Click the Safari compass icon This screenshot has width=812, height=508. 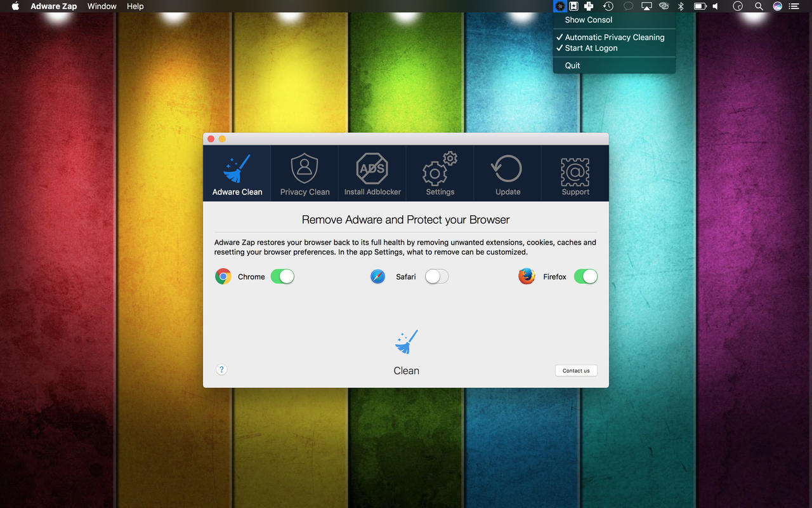coord(378,276)
